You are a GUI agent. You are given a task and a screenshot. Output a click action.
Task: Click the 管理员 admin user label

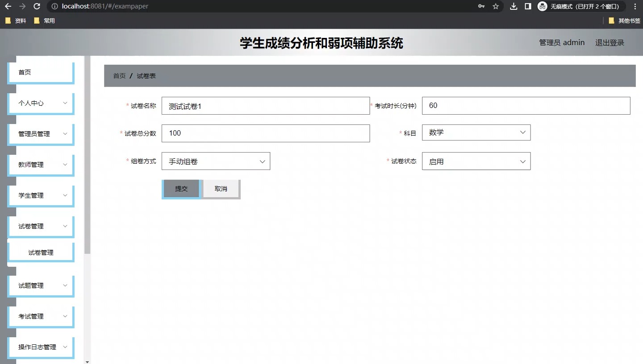click(562, 42)
